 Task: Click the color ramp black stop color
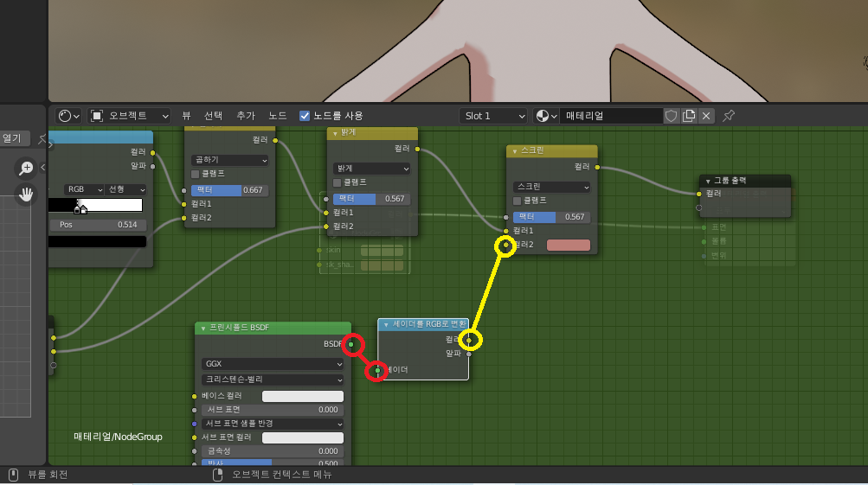coord(98,242)
